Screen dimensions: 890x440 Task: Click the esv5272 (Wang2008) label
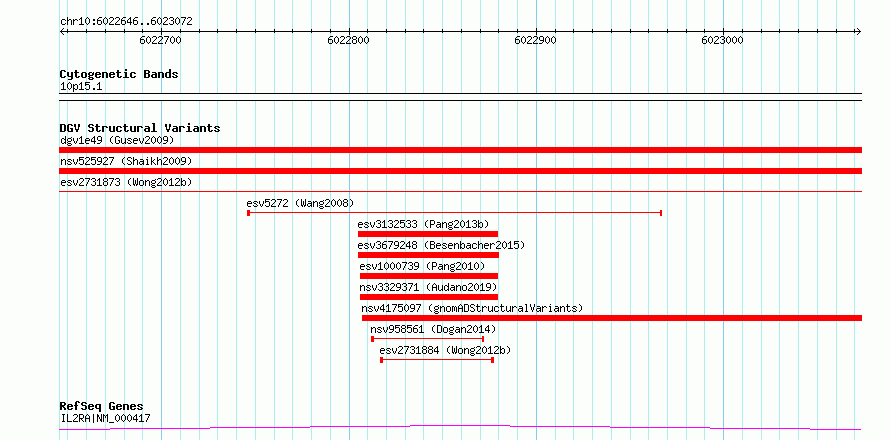click(300, 203)
